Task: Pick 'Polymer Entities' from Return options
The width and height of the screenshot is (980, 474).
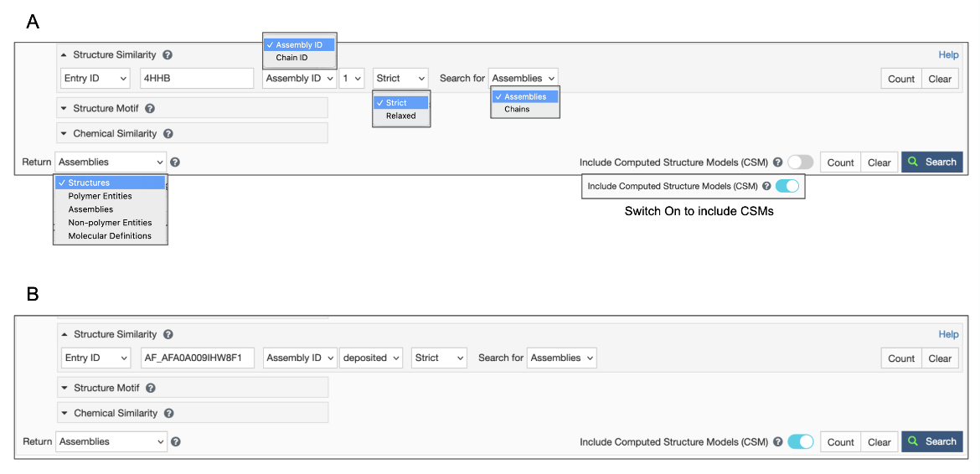Action: [x=100, y=196]
